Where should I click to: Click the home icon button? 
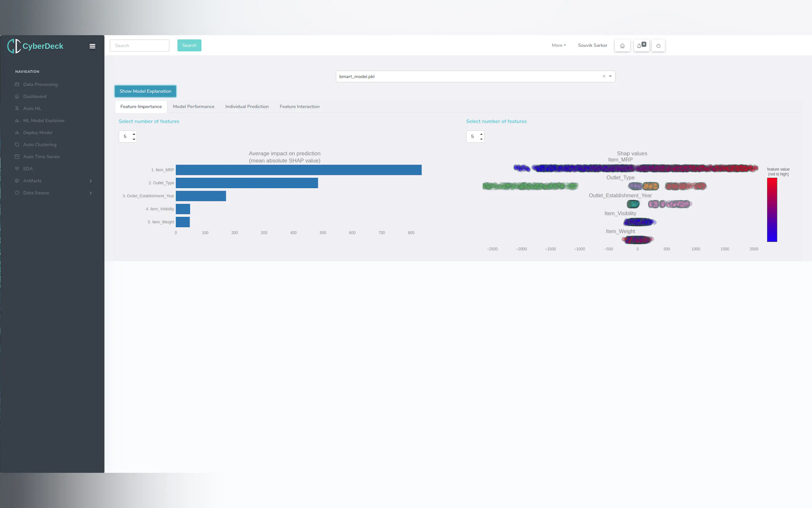622,46
